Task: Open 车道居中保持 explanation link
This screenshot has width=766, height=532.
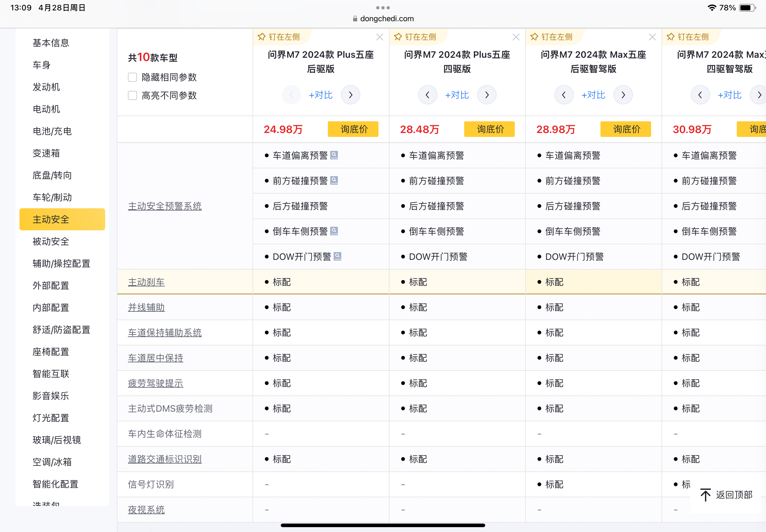Action: pyautogui.click(x=156, y=358)
